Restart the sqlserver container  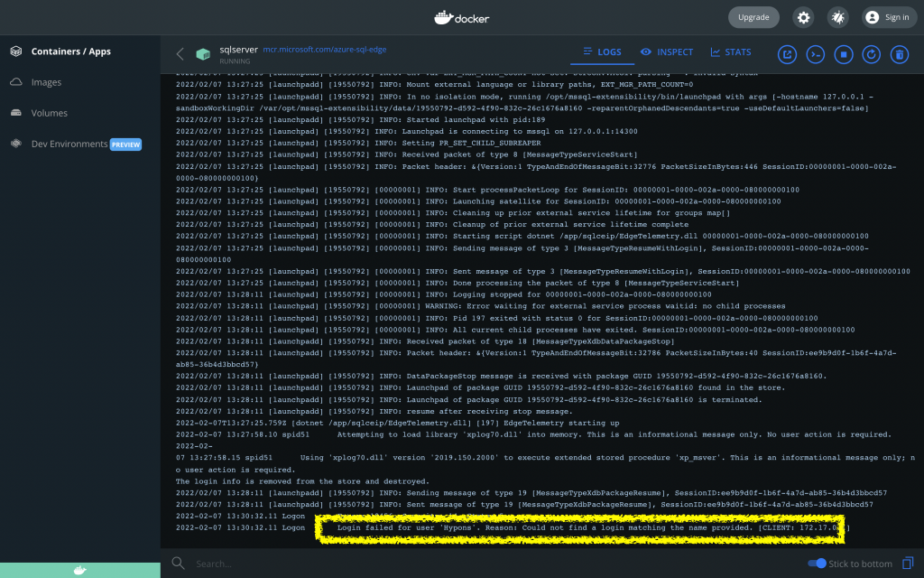tap(872, 54)
